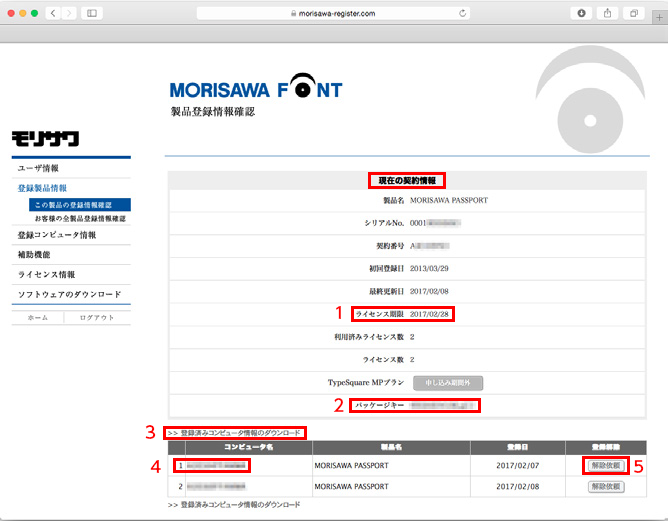Toggle the Safari sidebar button

click(x=93, y=13)
